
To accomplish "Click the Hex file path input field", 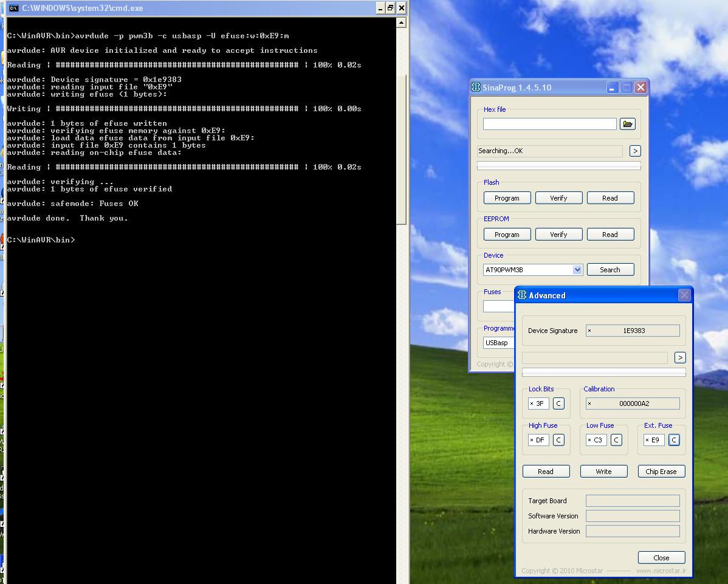I will [x=549, y=124].
